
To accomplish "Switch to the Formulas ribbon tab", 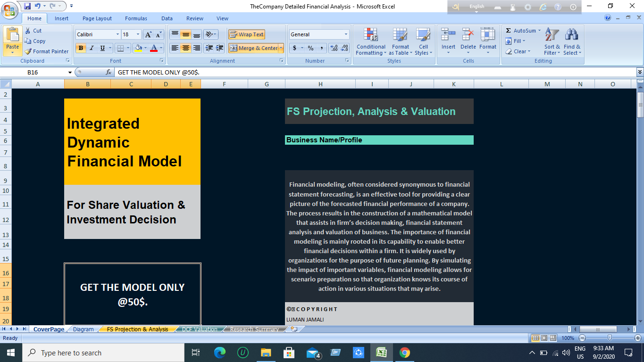I will pos(136,18).
